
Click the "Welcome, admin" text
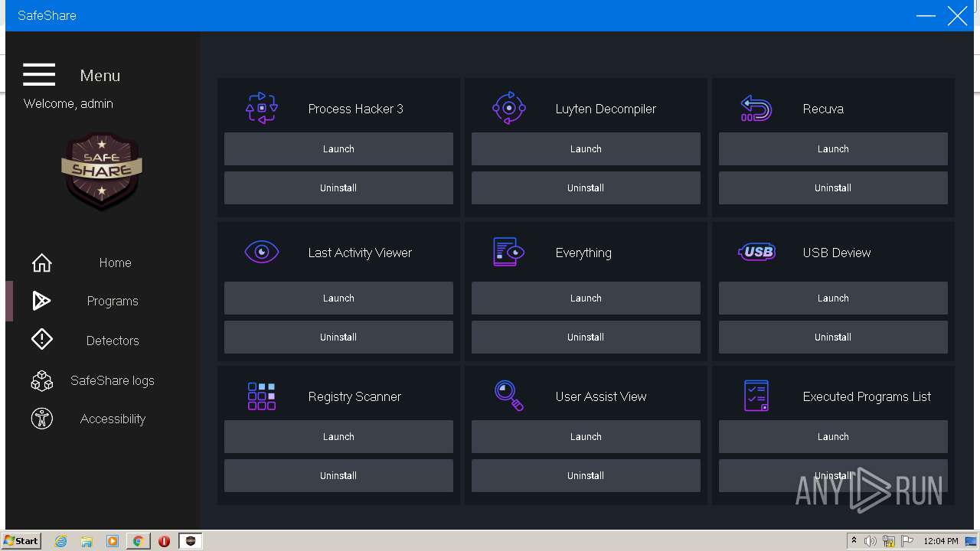[68, 103]
